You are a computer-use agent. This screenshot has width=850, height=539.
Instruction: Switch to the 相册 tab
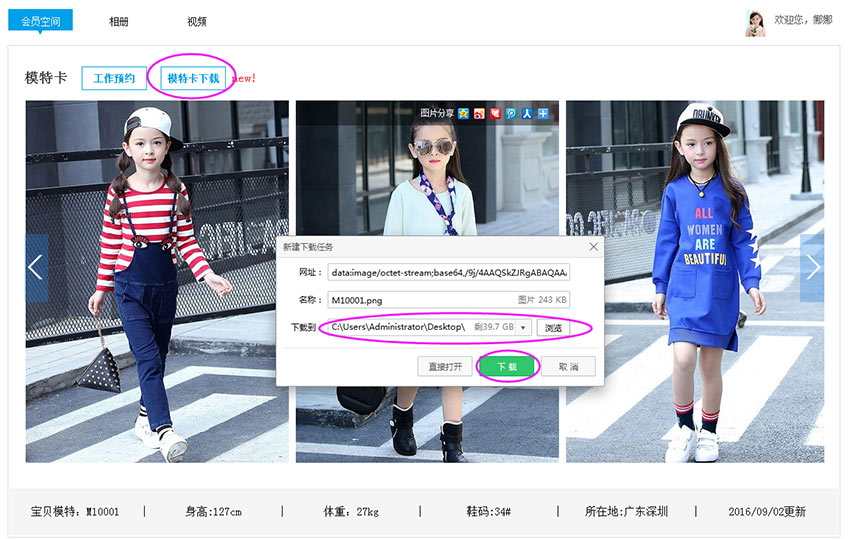coord(118,21)
